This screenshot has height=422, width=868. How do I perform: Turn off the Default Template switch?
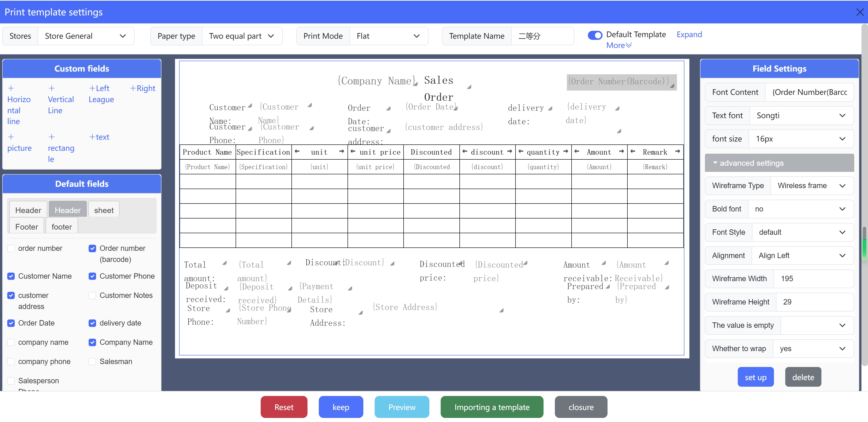tap(595, 35)
